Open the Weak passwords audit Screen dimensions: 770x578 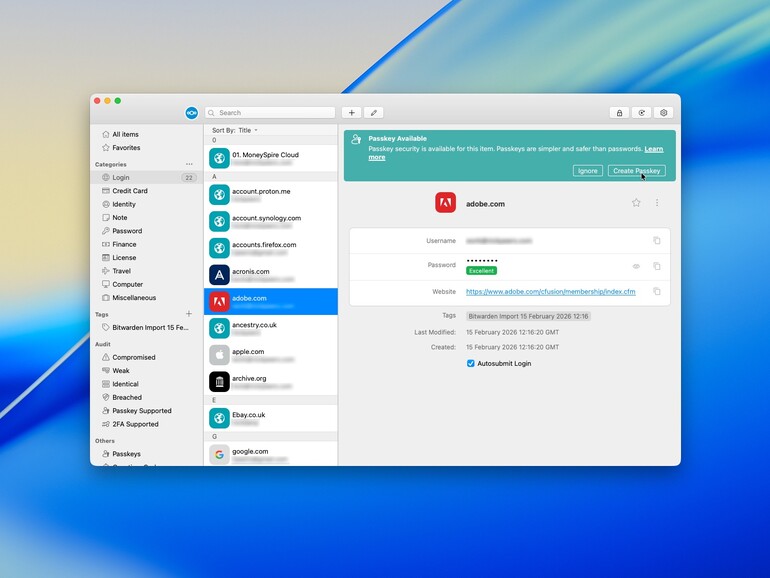146,371
